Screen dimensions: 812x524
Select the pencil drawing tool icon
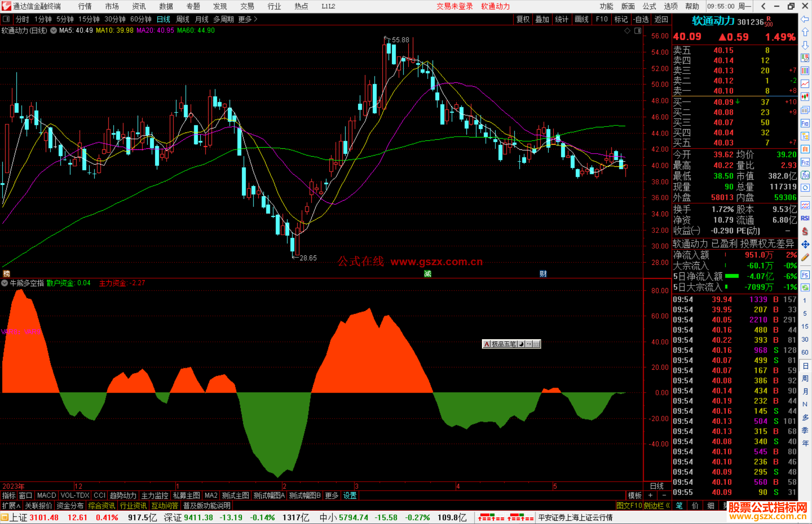[805, 258]
